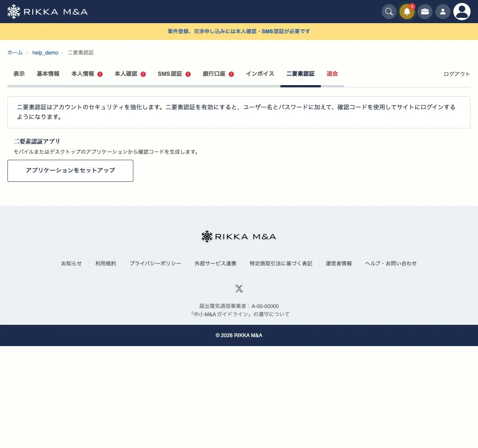Viewport: 478px width, 448px height.
Task: Open 中小M&Aガイドライン compliance link
Action: click(239, 314)
